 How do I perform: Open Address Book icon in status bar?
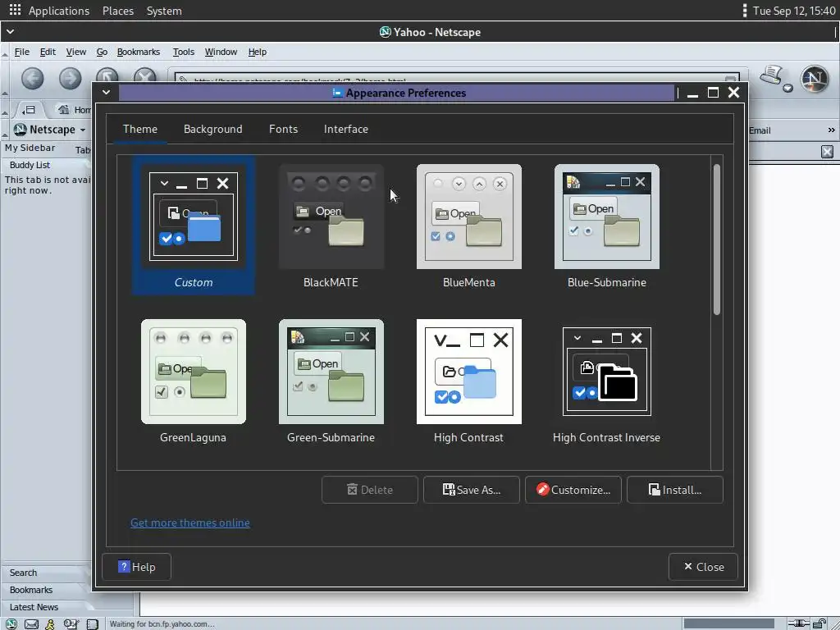point(93,623)
